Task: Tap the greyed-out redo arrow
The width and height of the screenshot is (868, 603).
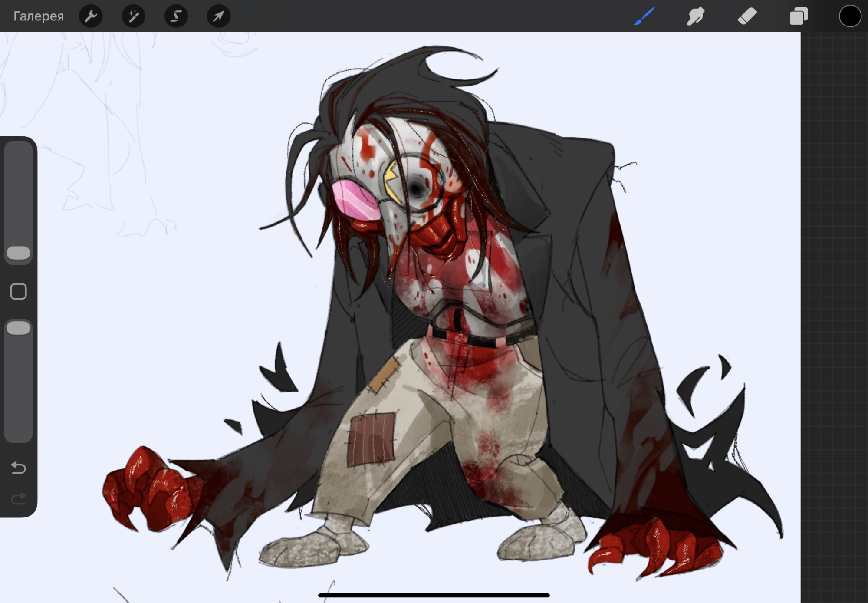Action: click(x=18, y=498)
